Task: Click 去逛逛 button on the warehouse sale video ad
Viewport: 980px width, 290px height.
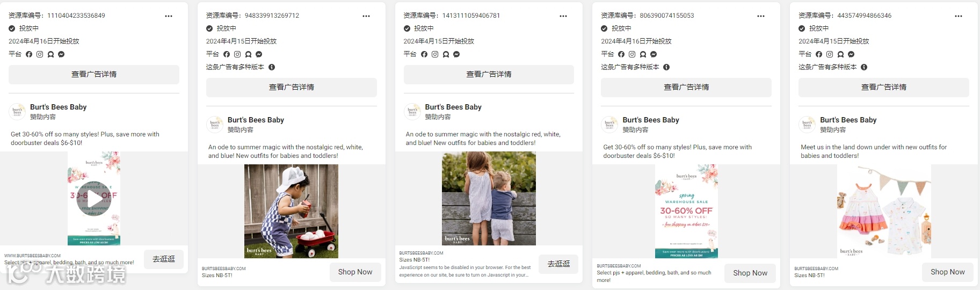Action: tap(164, 259)
